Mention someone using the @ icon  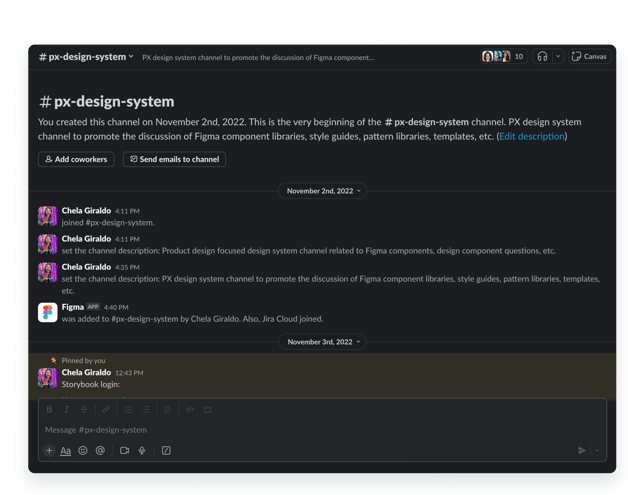pyautogui.click(x=100, y=451)
